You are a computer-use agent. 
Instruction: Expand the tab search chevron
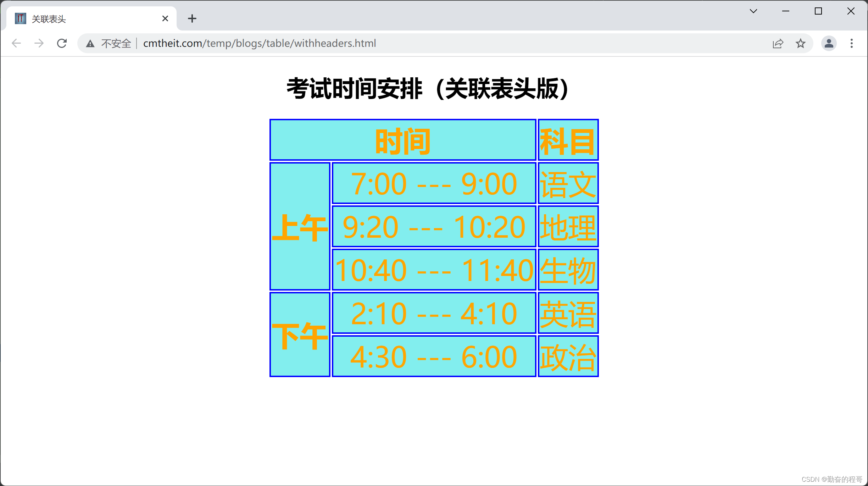click(753, 11)
